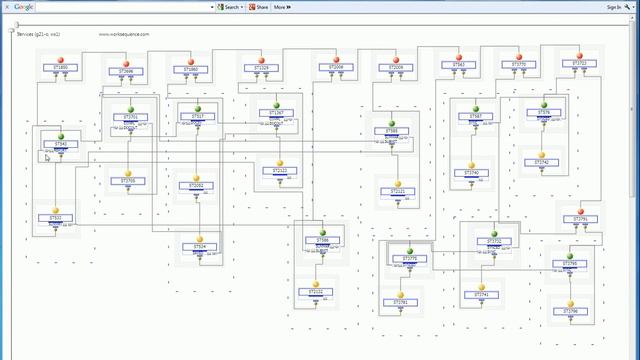Select the ST3796 node label box

571,311
